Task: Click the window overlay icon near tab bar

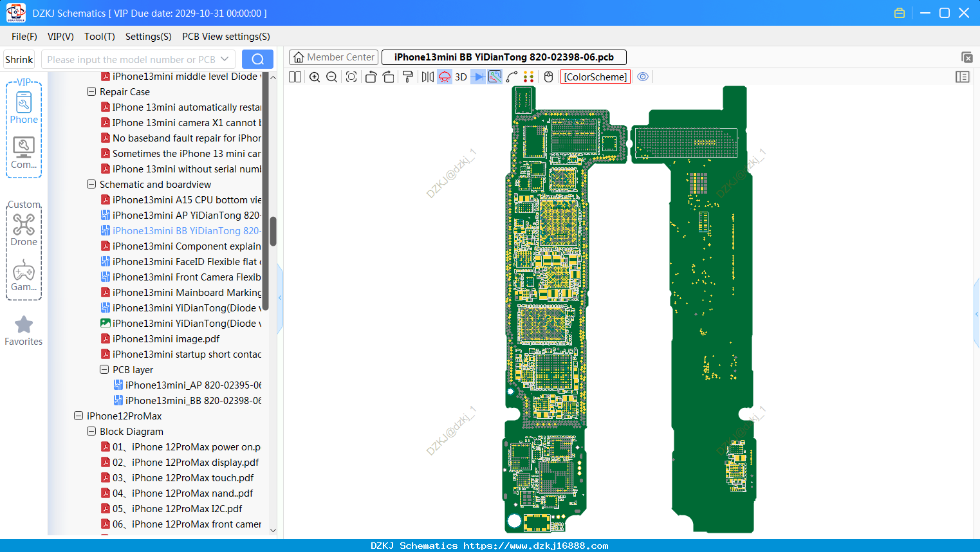Action: (966, 57)
